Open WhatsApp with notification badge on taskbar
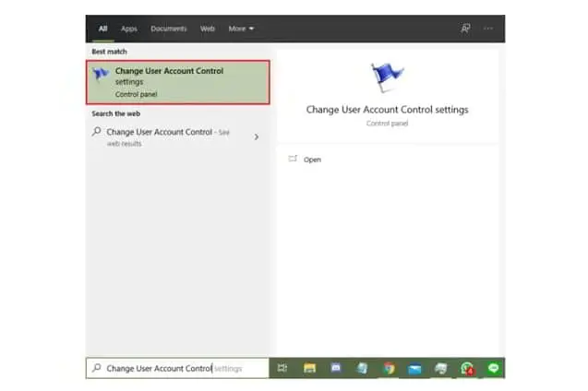 point(467,369)
